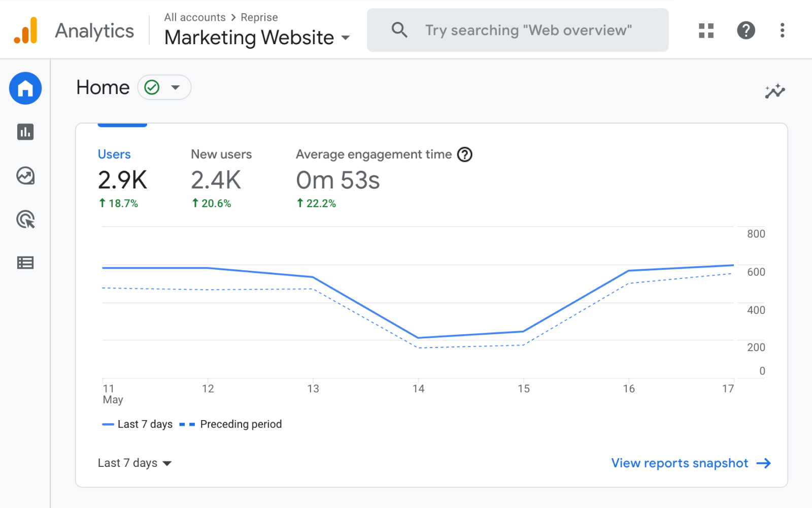Screen dimensions: 812x508
Task: Open the Reports section icon
Action: [x=25, y=132]
